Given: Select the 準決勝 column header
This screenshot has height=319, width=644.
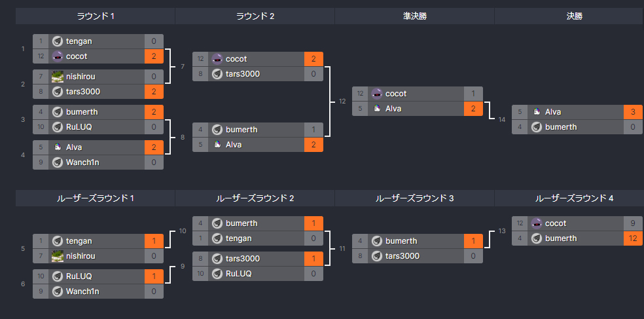Looking at the screenshot, I should tap(414, 16).
